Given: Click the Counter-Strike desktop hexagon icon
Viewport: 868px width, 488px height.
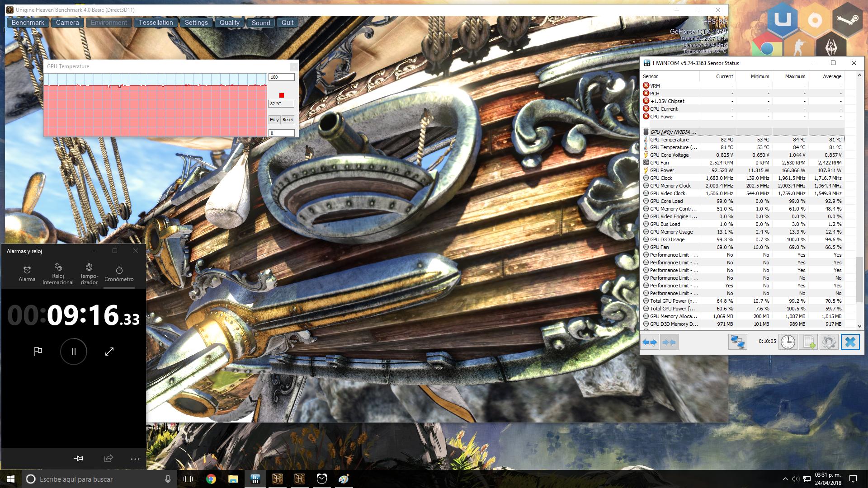Looking at the screenshot, I should [x=799, y=47].
